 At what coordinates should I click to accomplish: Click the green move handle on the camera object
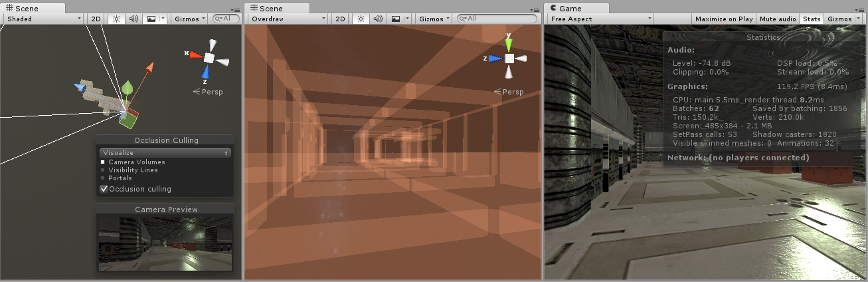point(127,89)
